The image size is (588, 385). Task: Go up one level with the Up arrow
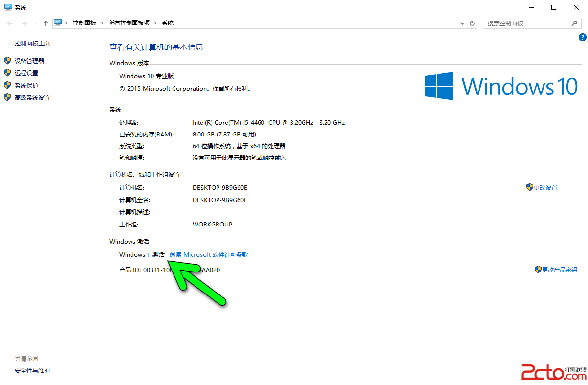coord(45,23)
